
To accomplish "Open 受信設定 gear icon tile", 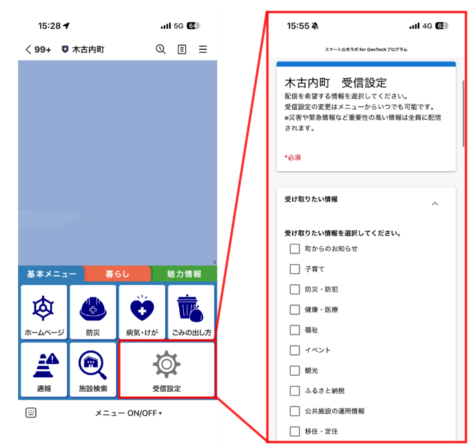I will (x=166, y=369).
